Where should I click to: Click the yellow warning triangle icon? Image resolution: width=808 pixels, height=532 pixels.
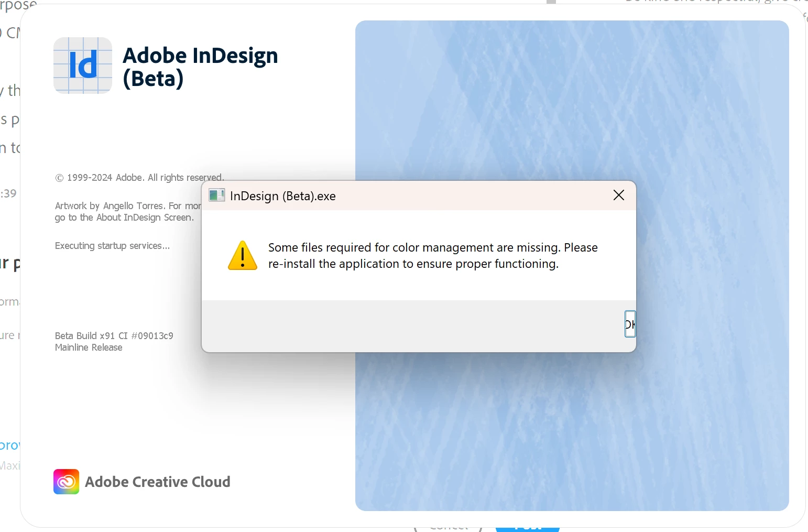(243, 255)
